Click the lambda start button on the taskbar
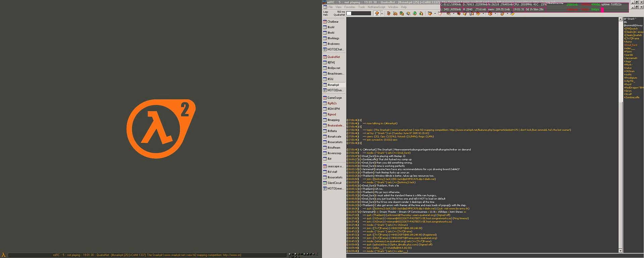 pos(4,255)
